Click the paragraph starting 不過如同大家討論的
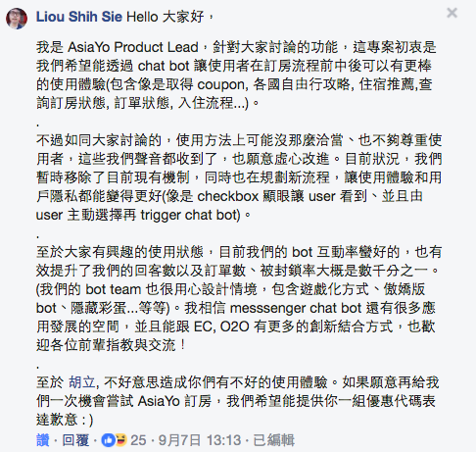 tap(239, 177)
